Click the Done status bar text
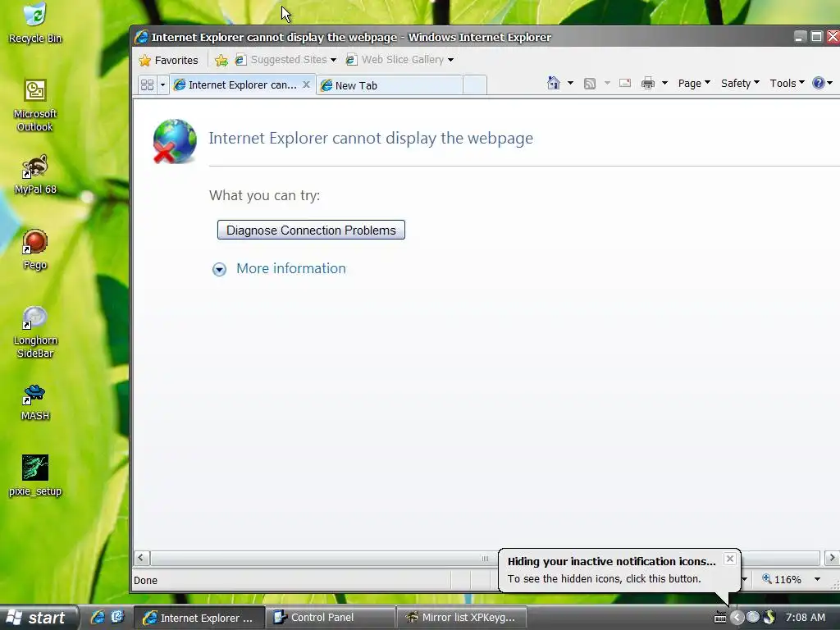 (x=146, y=580)
